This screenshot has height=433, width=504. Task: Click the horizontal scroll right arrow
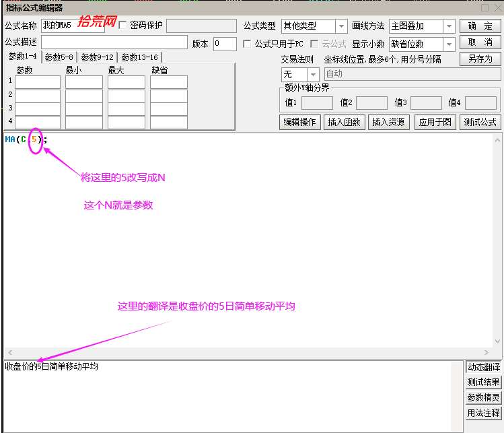487,352
